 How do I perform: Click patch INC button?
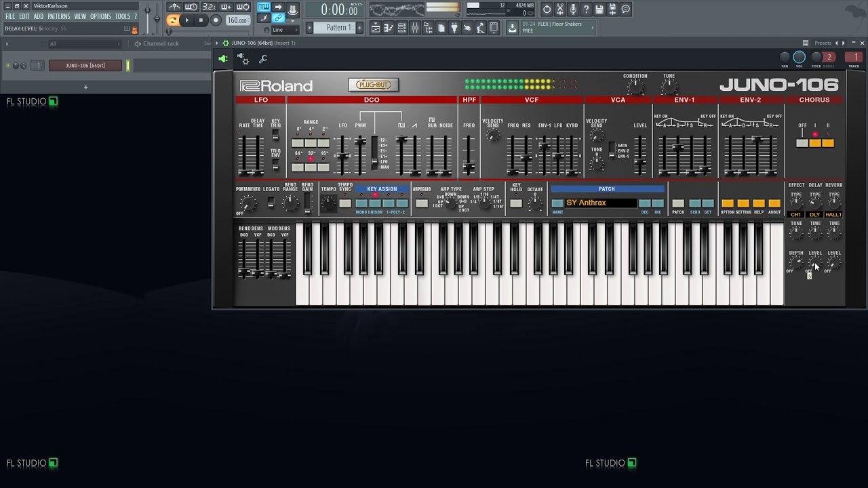click(x=658, y=203)
